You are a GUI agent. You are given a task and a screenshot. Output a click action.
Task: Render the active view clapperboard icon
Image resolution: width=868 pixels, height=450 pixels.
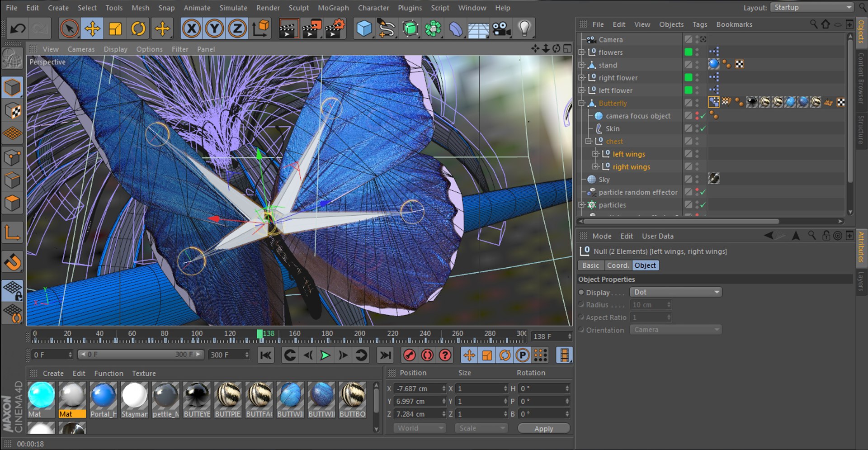pos(288,29)
